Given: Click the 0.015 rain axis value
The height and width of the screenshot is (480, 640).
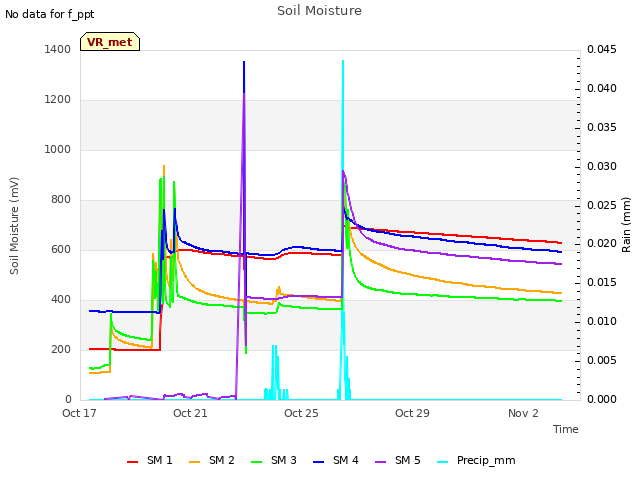Looking at the screenshot, I should click(602, 282).
